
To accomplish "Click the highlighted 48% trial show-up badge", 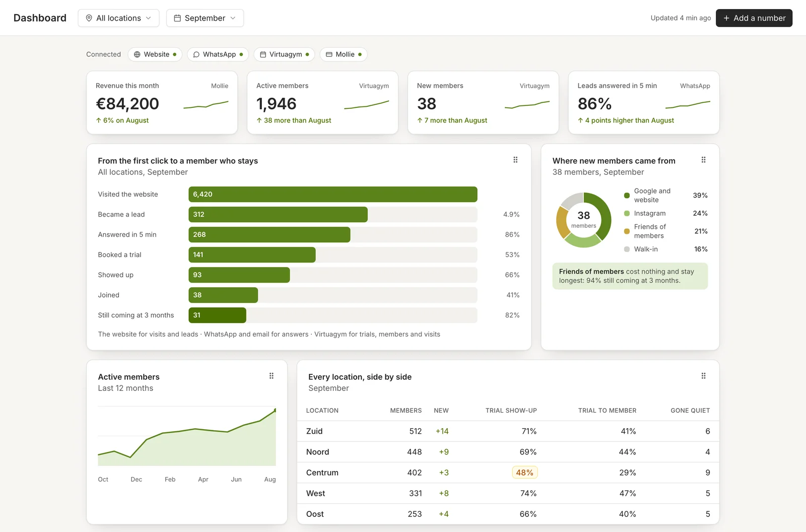I will (524, 473).
